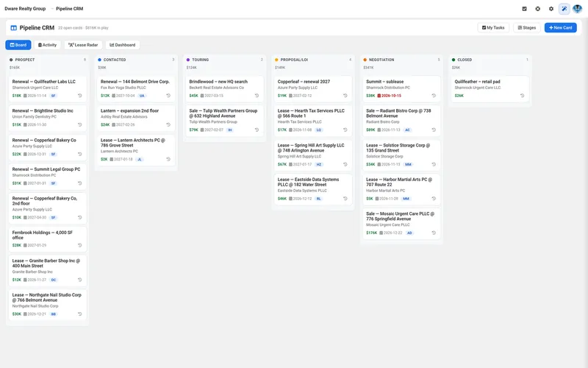Click the TOURING column header
Image resolution: width=588 pixels, height=368 pixels.
coord(200,60)
